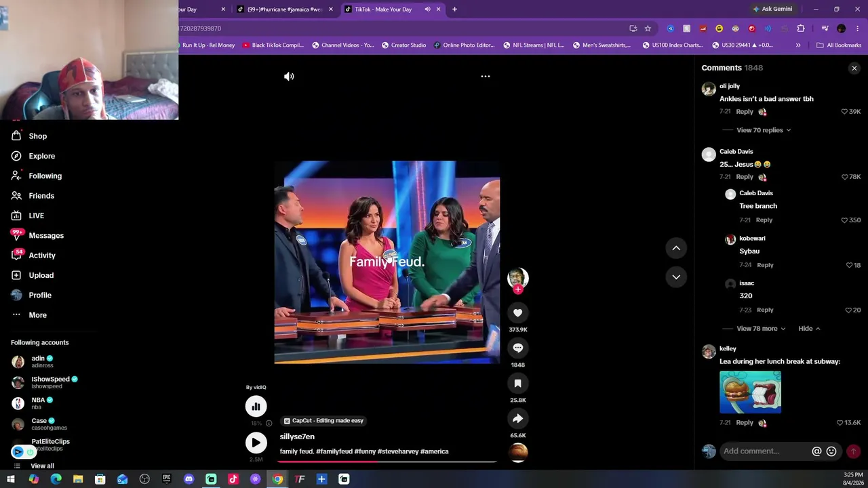Open adin's account from Following accounts

(x=42, y=362)
